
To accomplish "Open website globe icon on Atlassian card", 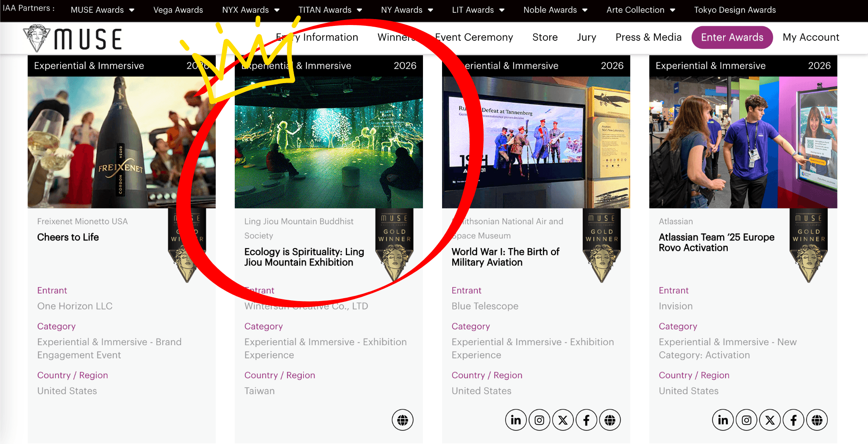I will 817,420.
